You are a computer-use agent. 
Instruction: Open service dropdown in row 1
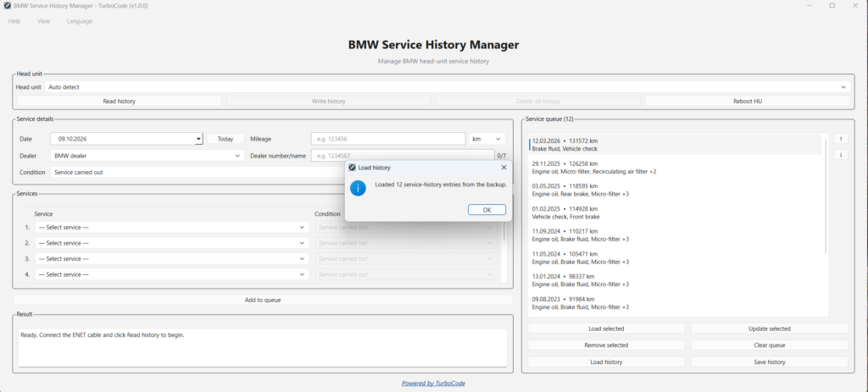pyautogui.click(x=171, y=227)
